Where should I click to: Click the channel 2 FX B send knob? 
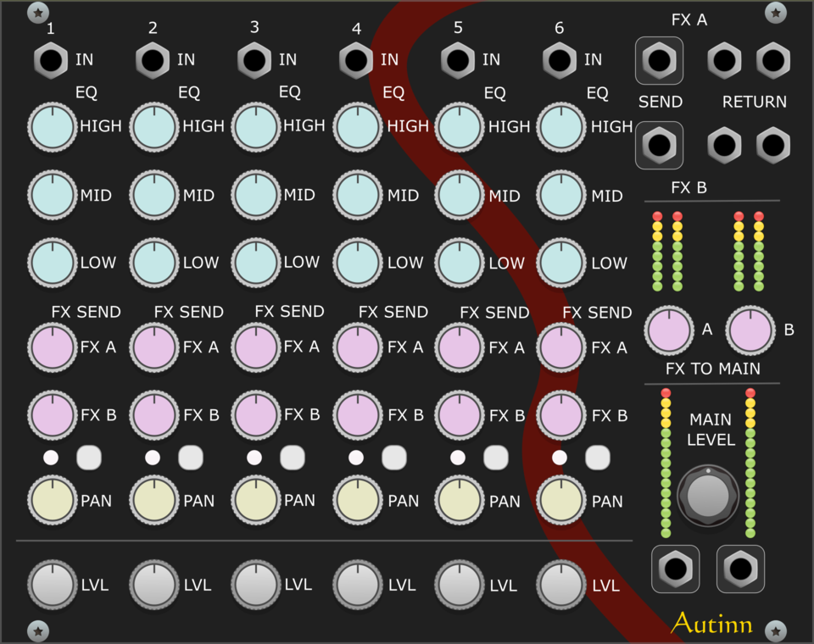coord(154,415)
